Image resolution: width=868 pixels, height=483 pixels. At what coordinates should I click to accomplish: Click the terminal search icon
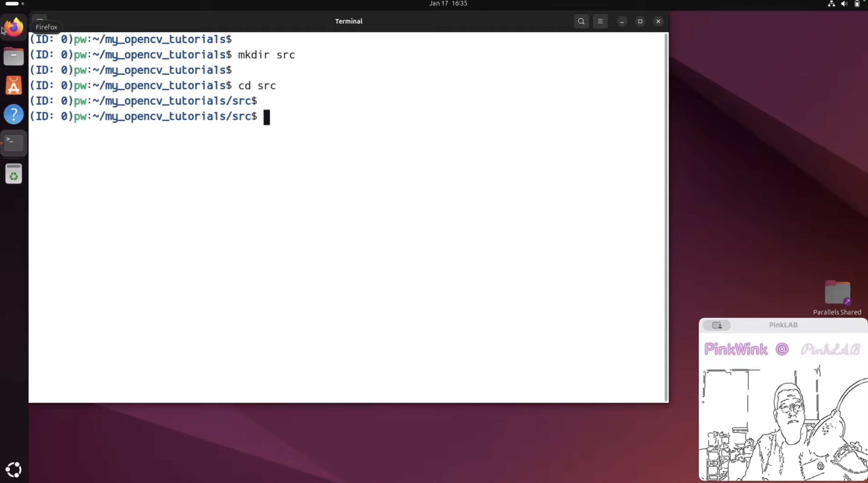581,21
